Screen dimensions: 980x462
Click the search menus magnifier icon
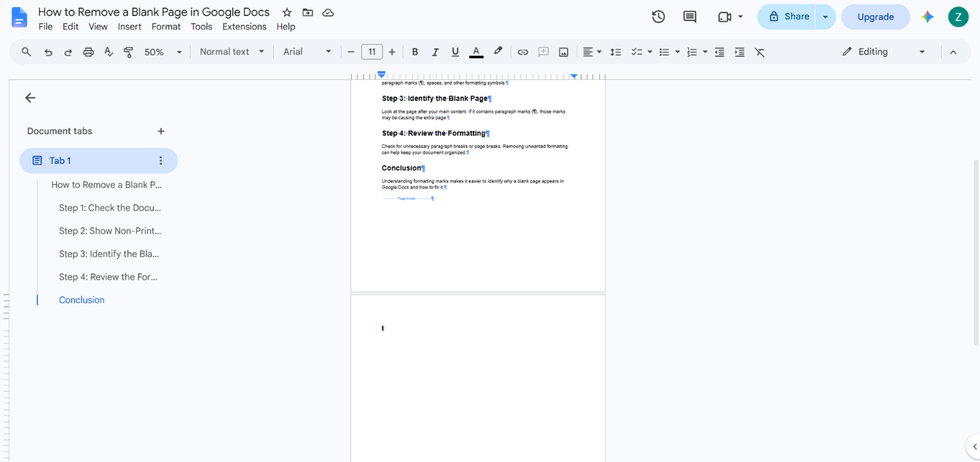(26, 52)
